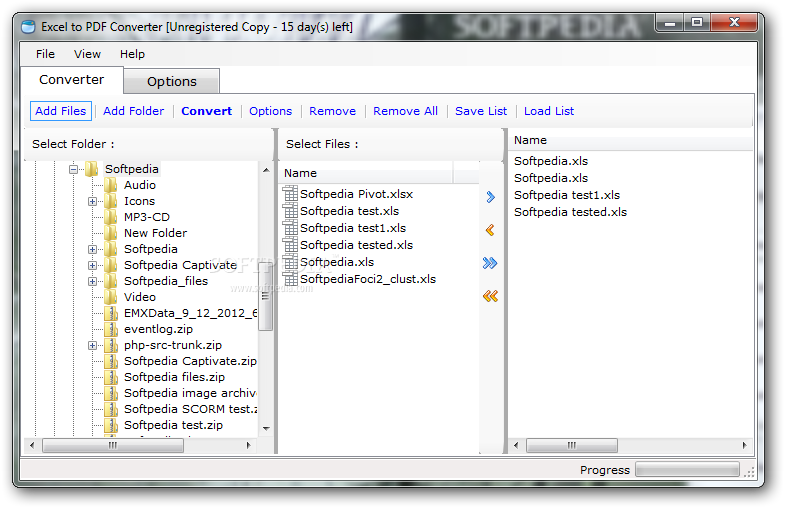Click spreadsheet icon beside Softpedia test1.xls in middle list
This screenshot has height=508, width=785.
click(290, 228)
